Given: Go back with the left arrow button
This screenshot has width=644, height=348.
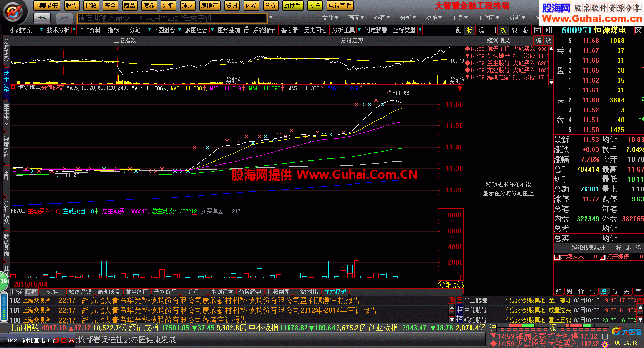Looking at the screenshot, I should (42, 18).
